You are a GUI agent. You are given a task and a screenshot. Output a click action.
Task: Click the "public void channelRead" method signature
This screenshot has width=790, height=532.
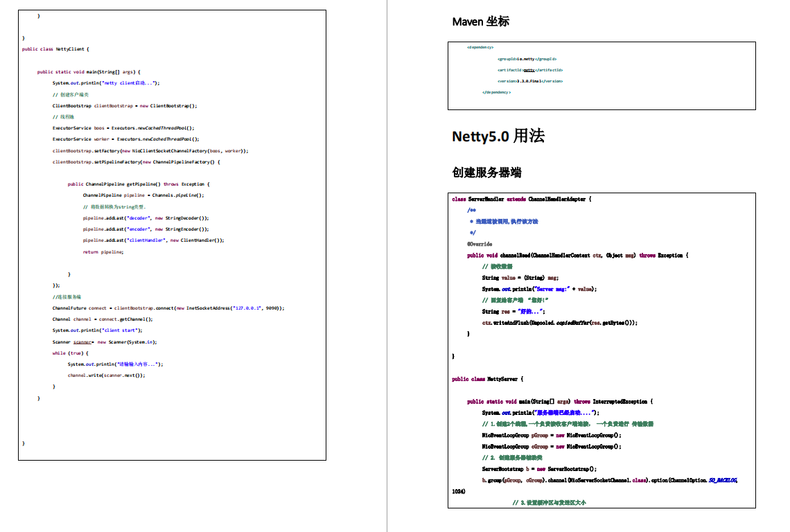[577, 256]
